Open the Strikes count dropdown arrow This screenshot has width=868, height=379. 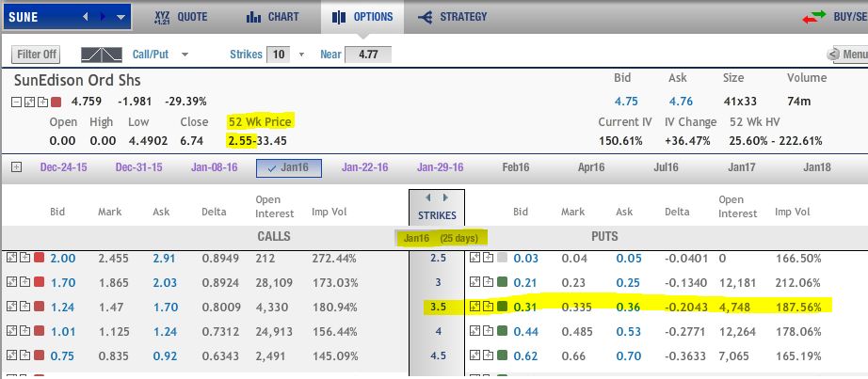(x=301, y=55)
